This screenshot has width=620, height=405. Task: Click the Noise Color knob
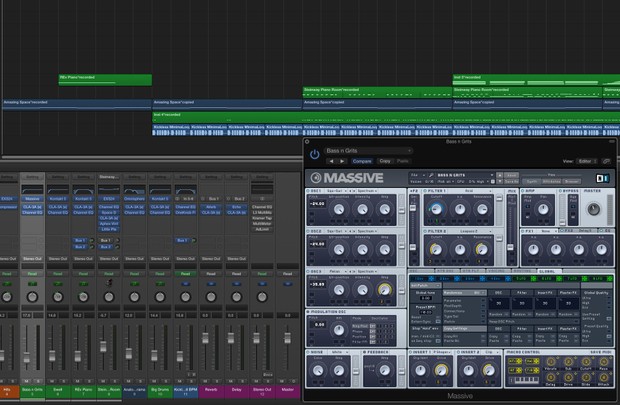coord(318,371)
